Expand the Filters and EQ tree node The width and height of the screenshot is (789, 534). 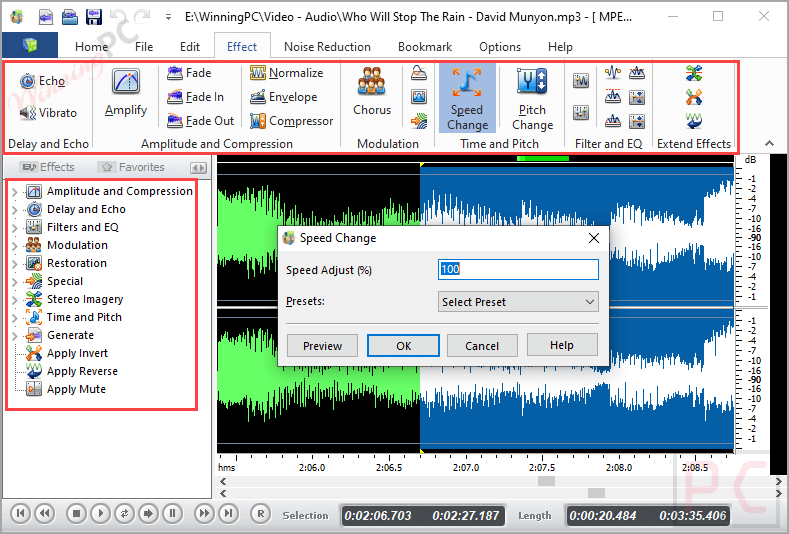click(15, 228)
